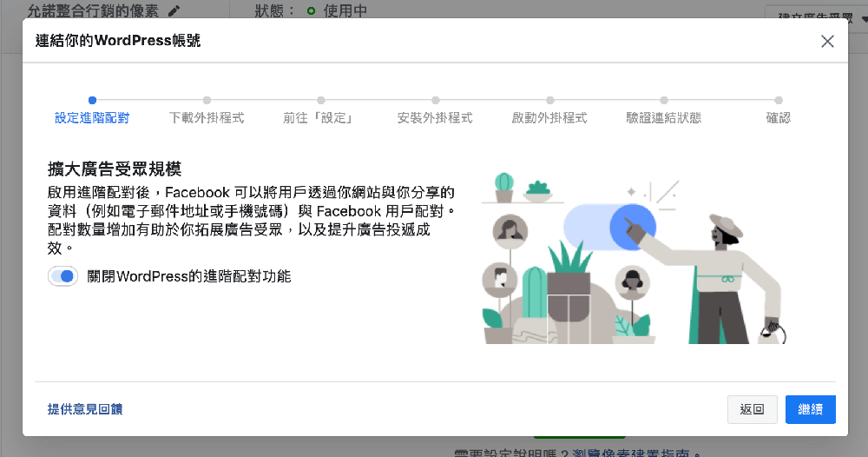Select the 前往「設定」 step

coord(319,117)
